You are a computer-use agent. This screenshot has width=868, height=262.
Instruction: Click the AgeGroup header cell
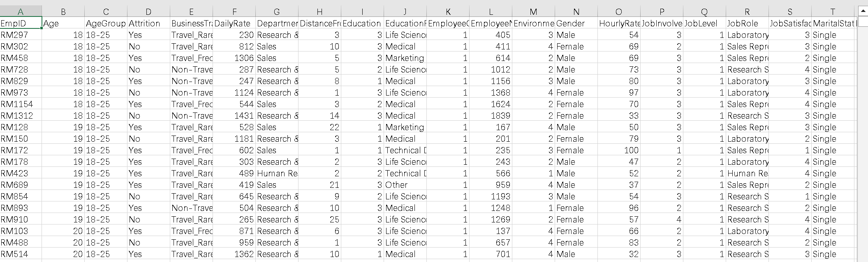(106, 23)
